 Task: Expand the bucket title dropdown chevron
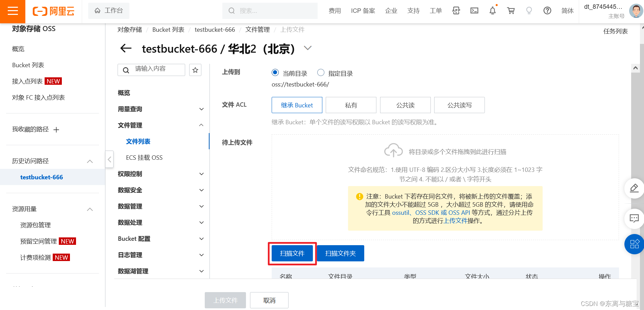pos(307,48)
